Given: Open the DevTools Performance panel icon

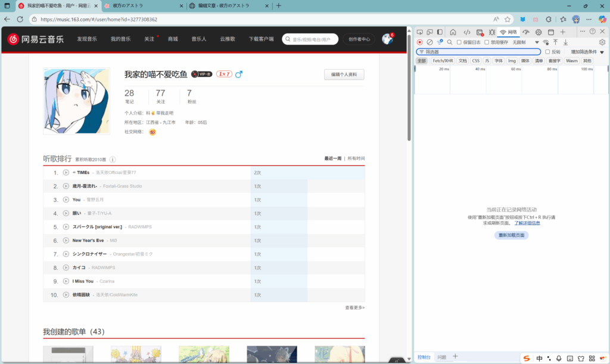Looking at the screenshot, I should 525,32.
